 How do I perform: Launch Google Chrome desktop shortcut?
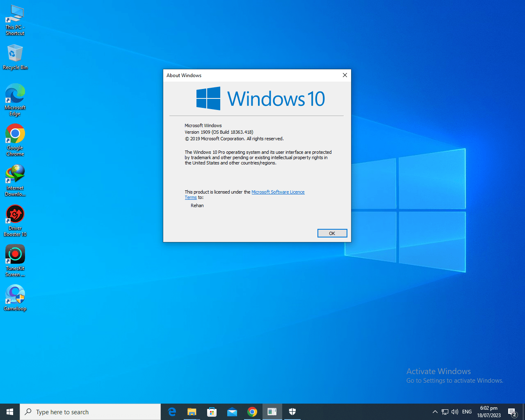(x=15, y=140)
